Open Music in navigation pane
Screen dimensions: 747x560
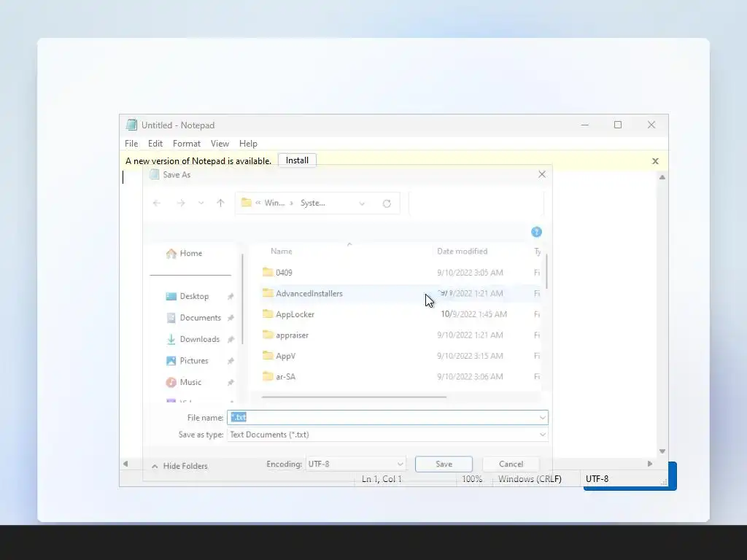click(x=183, y=382)
